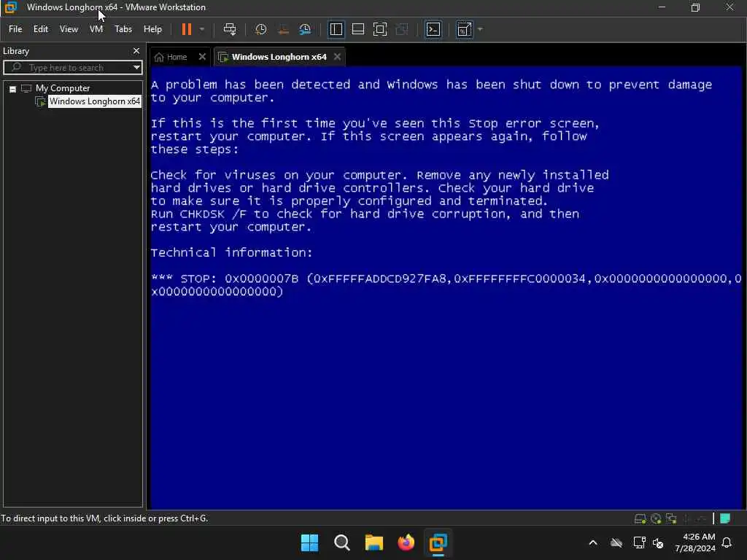
Task: Open the power options dropdown beside pause
Action: [x=202, y=29]
